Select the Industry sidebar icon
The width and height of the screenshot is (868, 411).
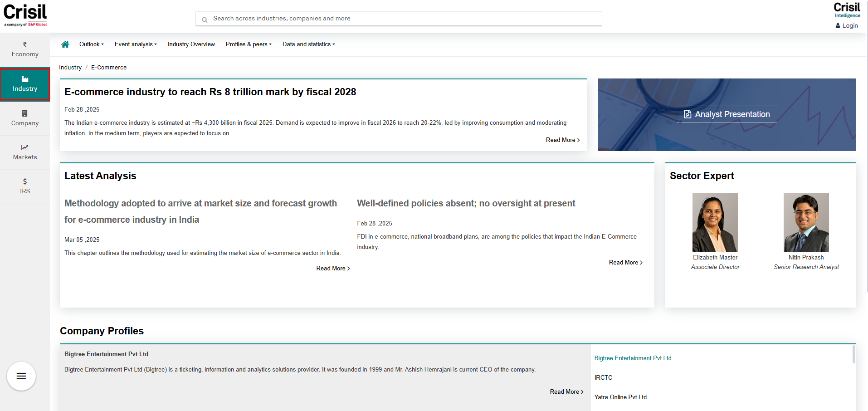25,84
